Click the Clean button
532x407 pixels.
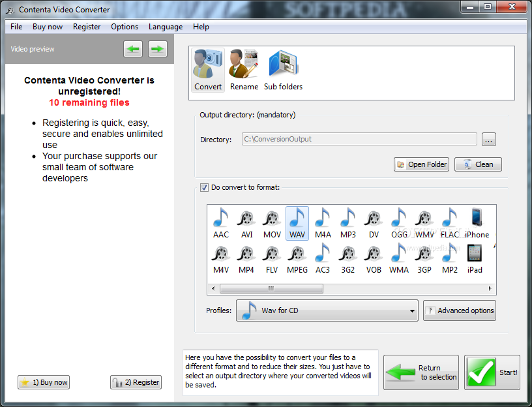click(478, 164)
